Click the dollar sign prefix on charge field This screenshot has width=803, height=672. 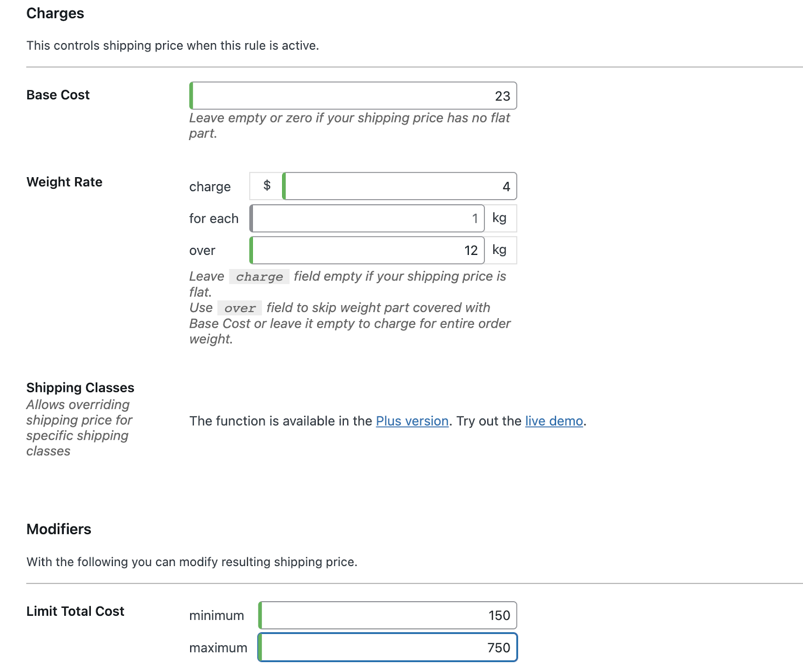tap(266, 186)
